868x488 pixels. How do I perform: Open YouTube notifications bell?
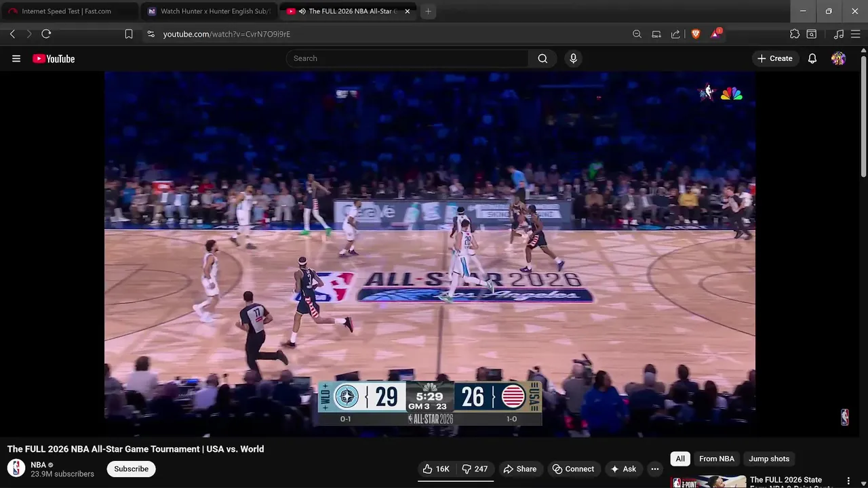pos(812,58)
